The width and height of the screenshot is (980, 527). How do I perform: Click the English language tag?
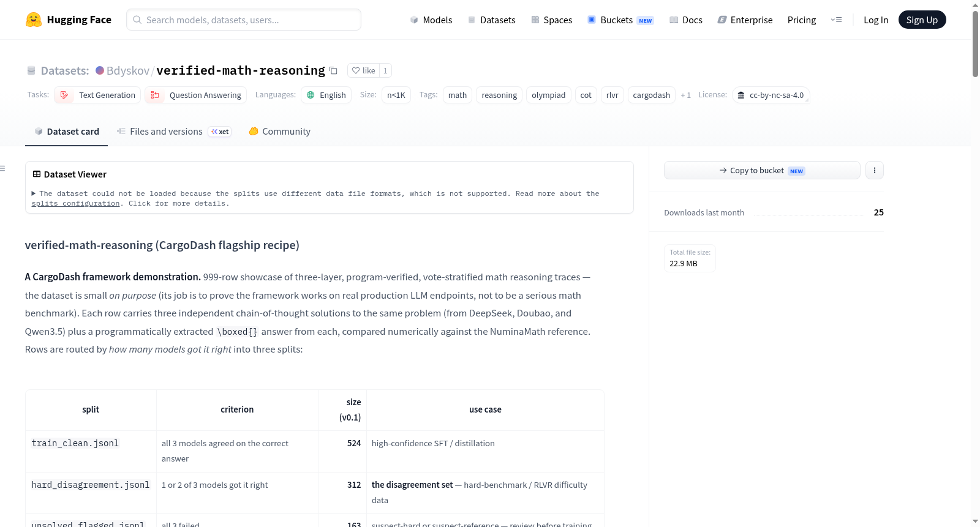(326, 95)
